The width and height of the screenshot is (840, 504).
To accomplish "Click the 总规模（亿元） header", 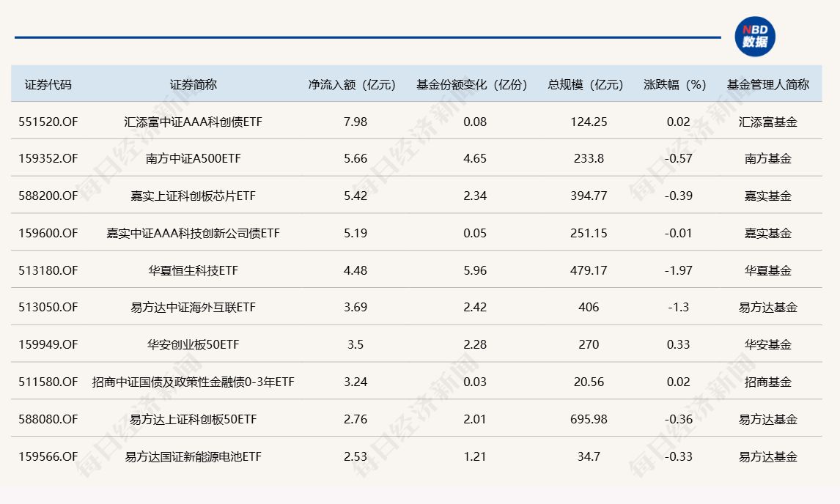I will (586, 85).
